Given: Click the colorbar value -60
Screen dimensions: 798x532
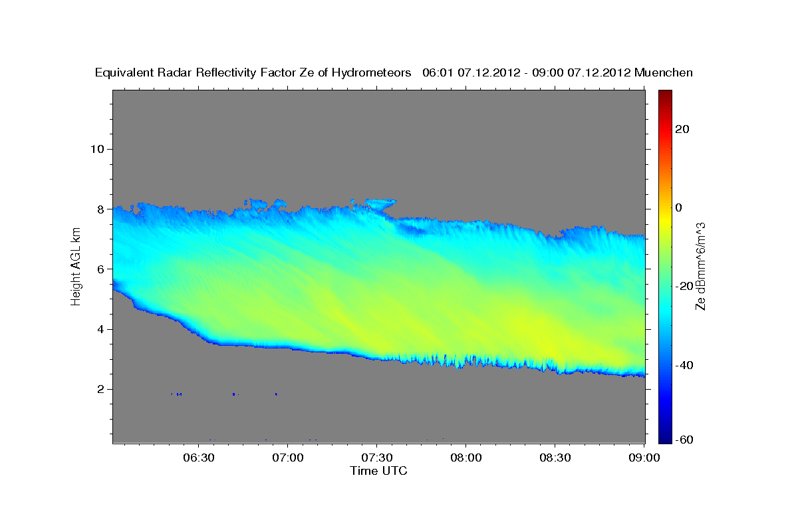Looking at the screenshot, I should (x=684, y=440).
